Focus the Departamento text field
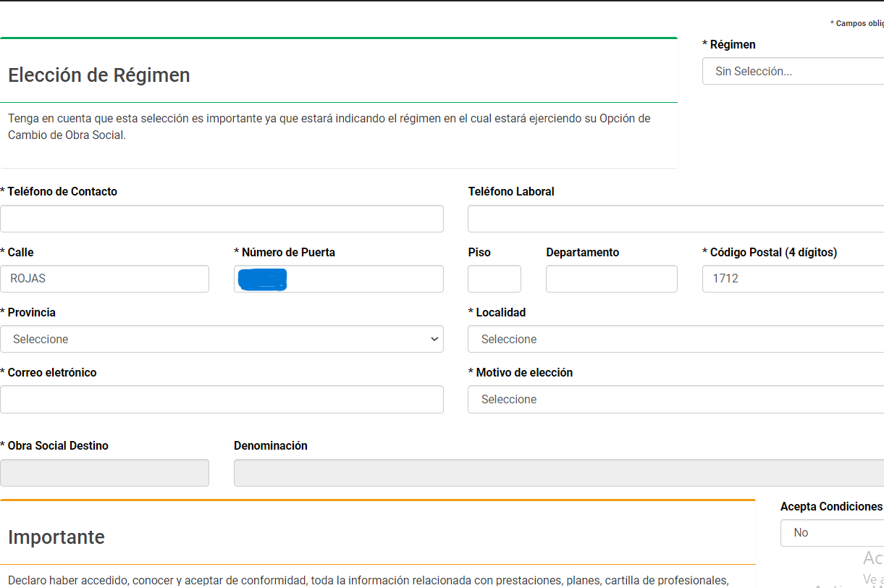Screen dimensions: 884x588 coord(612,279)
